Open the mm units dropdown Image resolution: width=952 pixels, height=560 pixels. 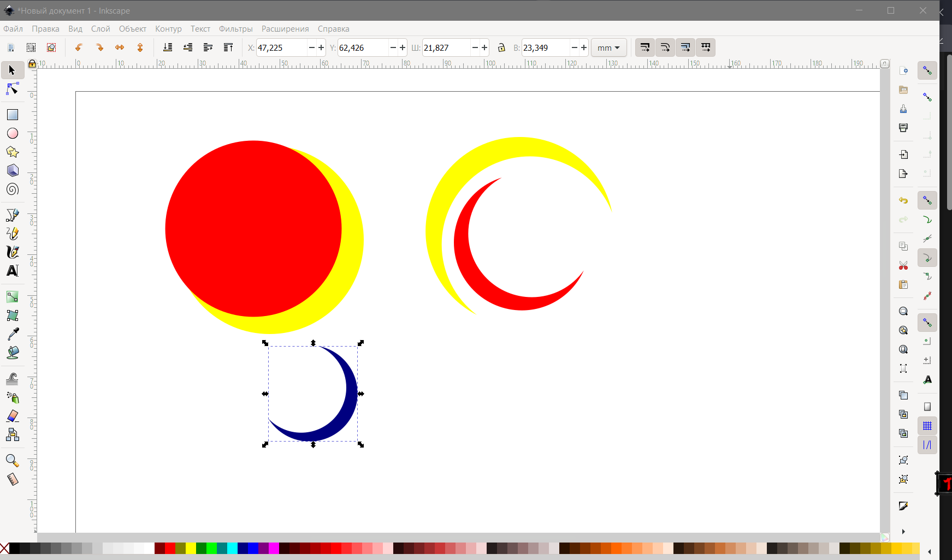pos(608,47)
